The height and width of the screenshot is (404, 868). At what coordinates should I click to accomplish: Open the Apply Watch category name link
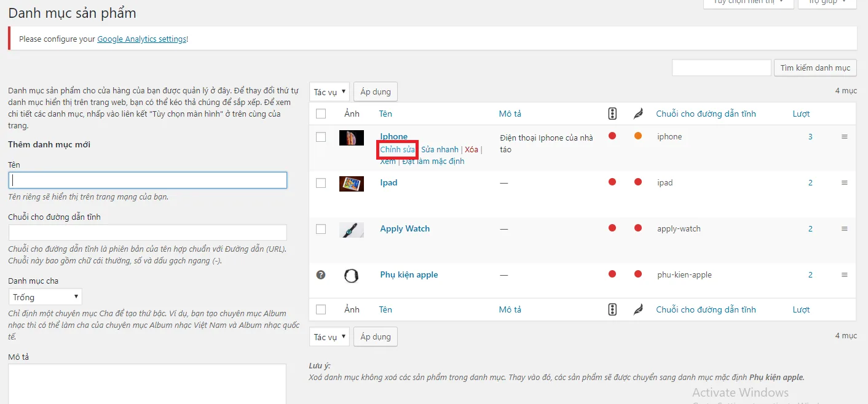[x=405, y=229]
